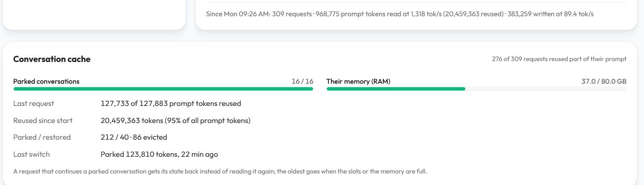The height and width of the screenshot is (185, 644).
Task: Click the 16 / 16 slot count
Action: [x=302, y=81]
